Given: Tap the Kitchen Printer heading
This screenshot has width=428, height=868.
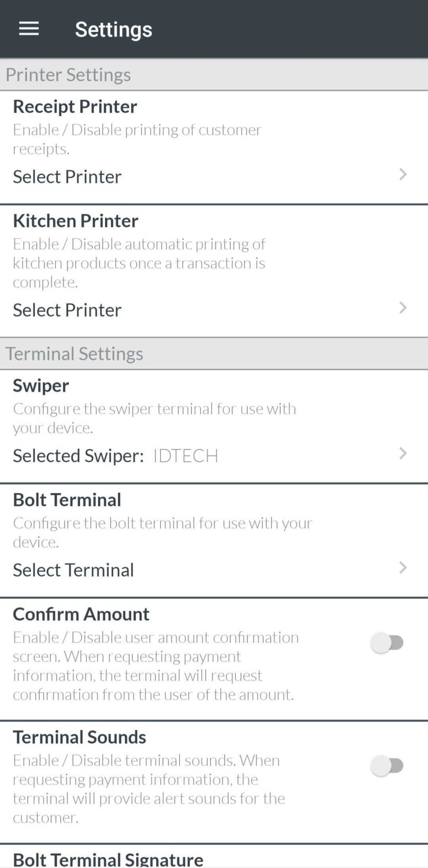Looking at the screenshot, I should coord(76,221).
